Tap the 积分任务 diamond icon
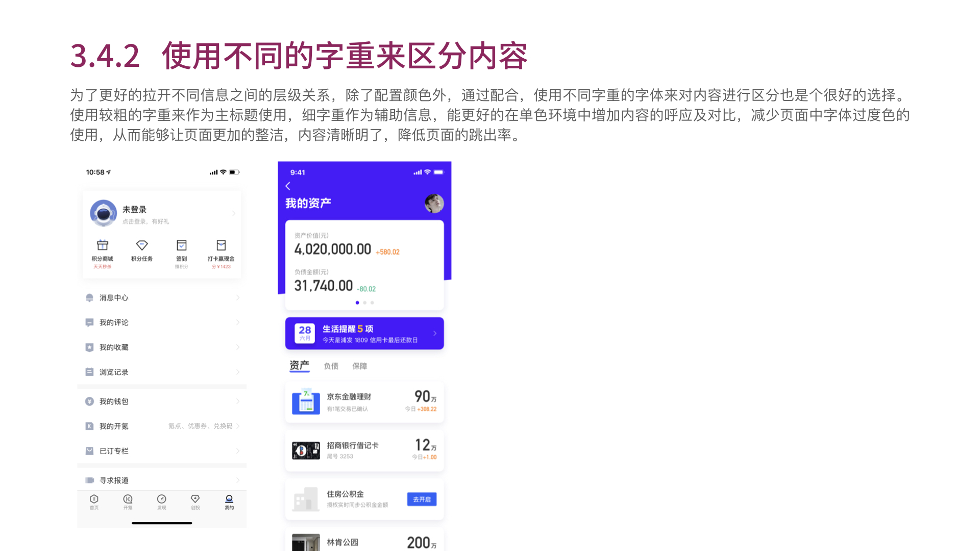980x551 pixels. pyautogui.click(x=142, y=245)
